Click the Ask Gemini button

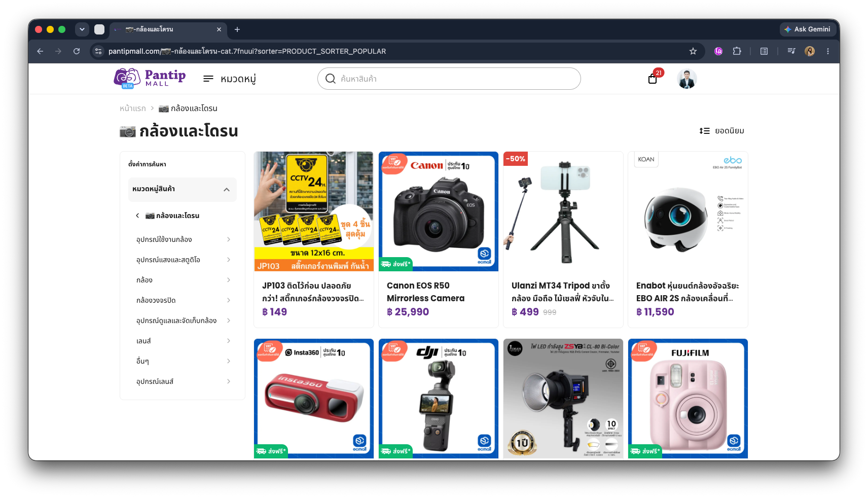coord(807,29)
